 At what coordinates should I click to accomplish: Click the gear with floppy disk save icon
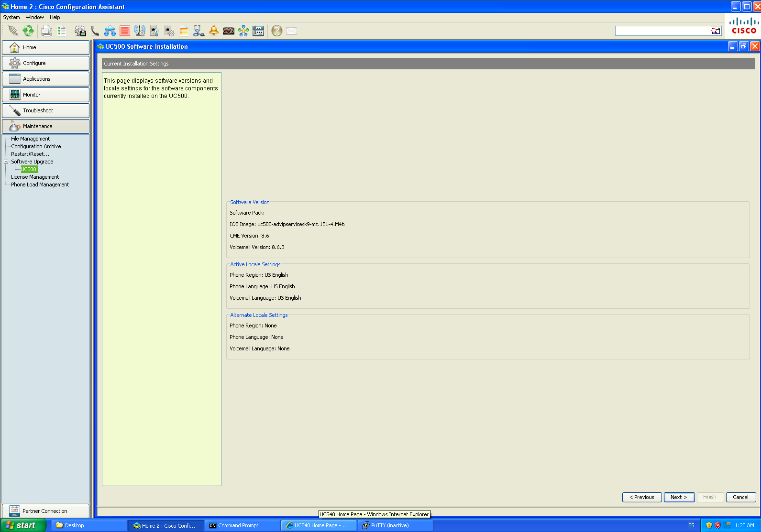point(80,31)
